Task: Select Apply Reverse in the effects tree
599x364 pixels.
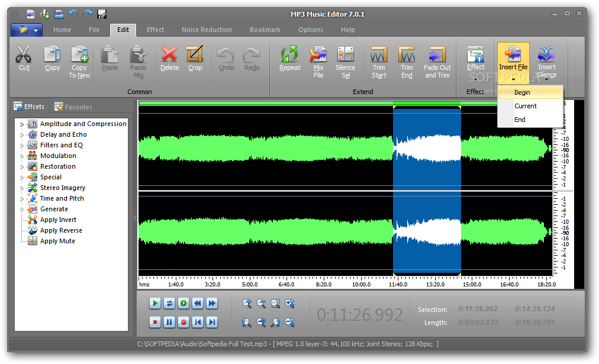Action: click(61, 230)
